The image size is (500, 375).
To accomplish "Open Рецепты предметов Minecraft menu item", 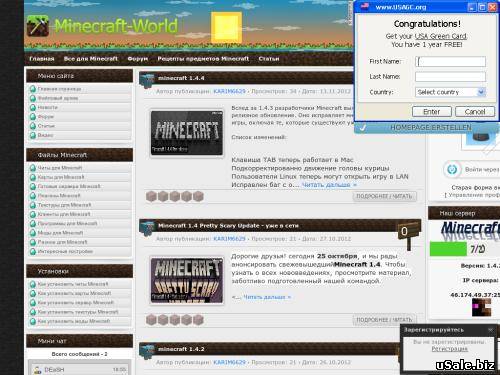I will pyautogui.click(x=203, y=59).
